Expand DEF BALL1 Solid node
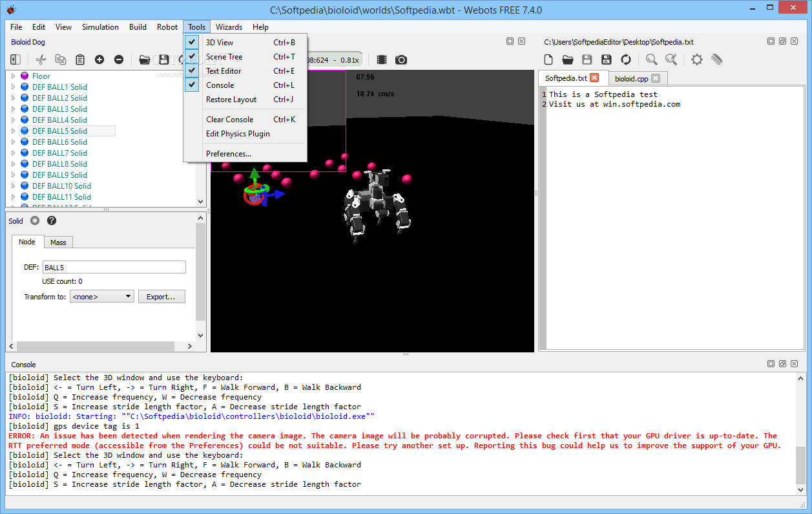Image resolution: width=812 pixels, height=514 pixels. [13, 87]
